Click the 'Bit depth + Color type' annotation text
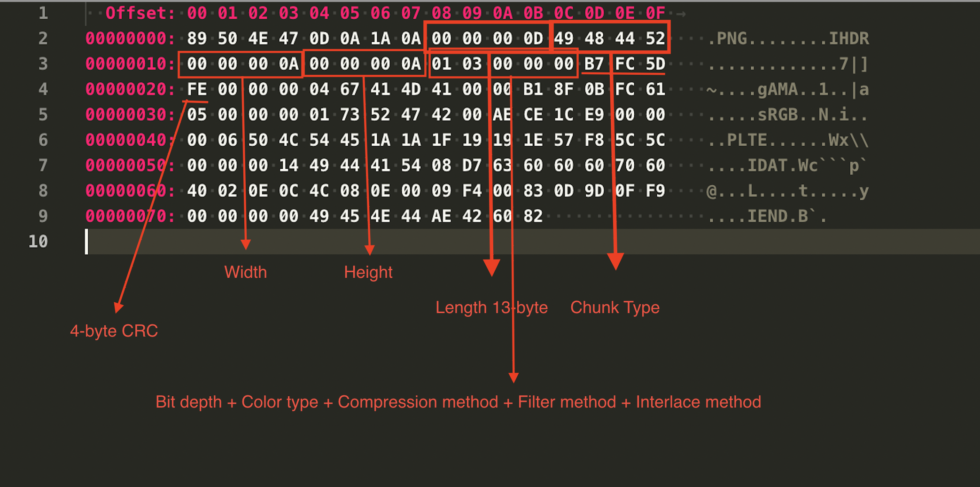Screen dimensions: 980x487 [237, 402]
